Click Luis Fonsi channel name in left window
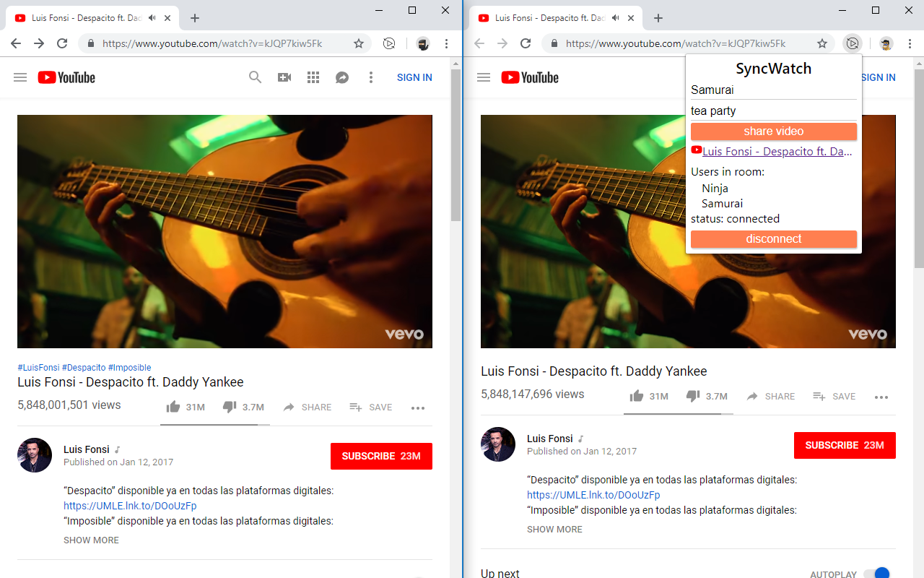The image size is (924, 578). [x=86, y=449]
